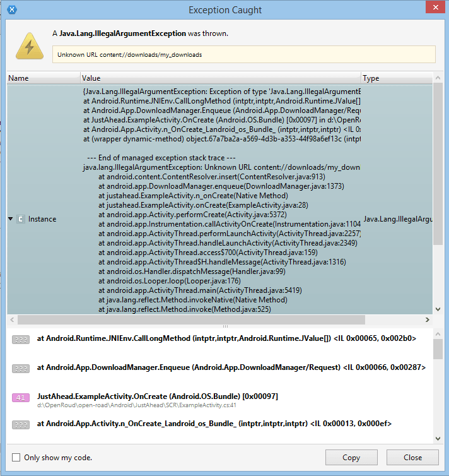
Task: Click the up arrow of stack frames scrollbar
Action: (x=438, y=334)
